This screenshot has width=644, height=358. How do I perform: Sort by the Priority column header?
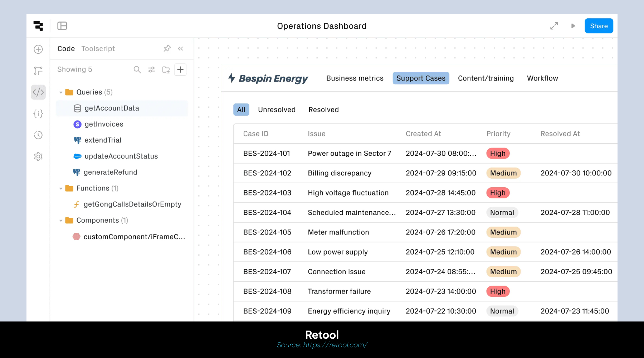pos(498,134)
